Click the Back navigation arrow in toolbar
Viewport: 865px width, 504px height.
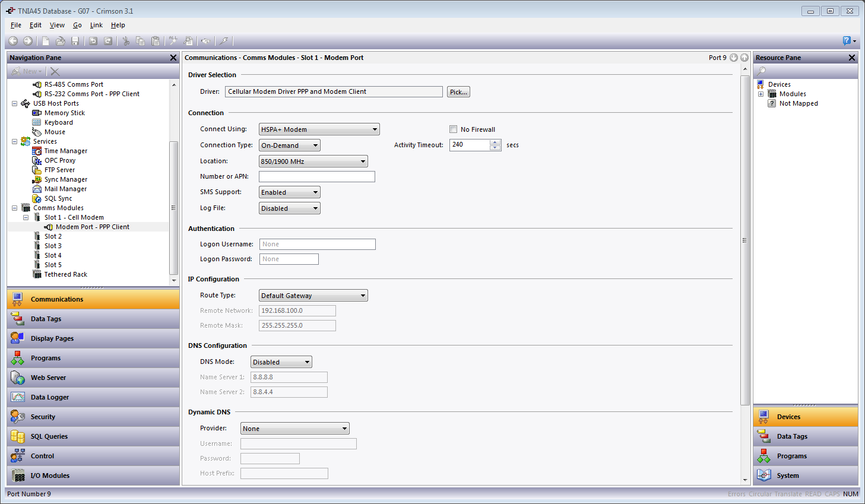click(x=13, y=41)
